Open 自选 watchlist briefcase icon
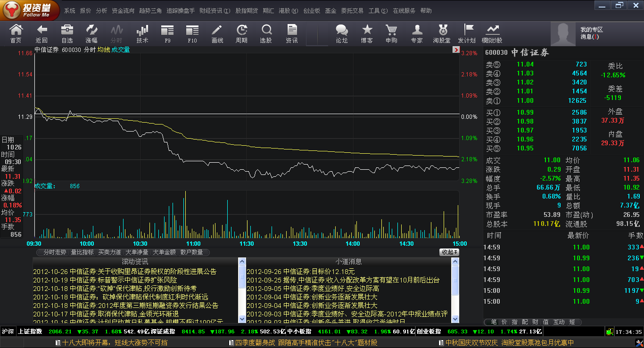The image size is (644, 348). click(67, 33)
